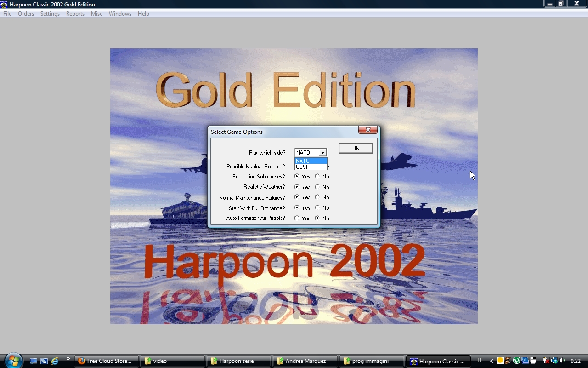Choose NATO from the side list
The image size is (588, 368).
[311, 161]
